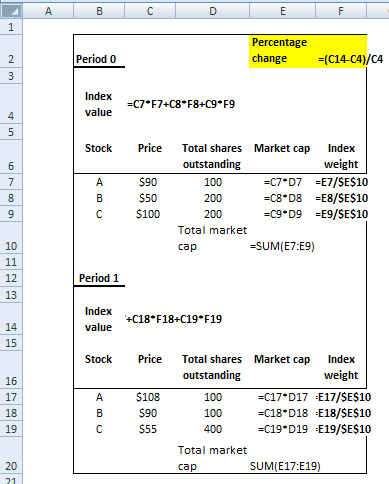This screenshot has width=389, height=484.
Task: Click the '$108' price cell
Action: 150,397
